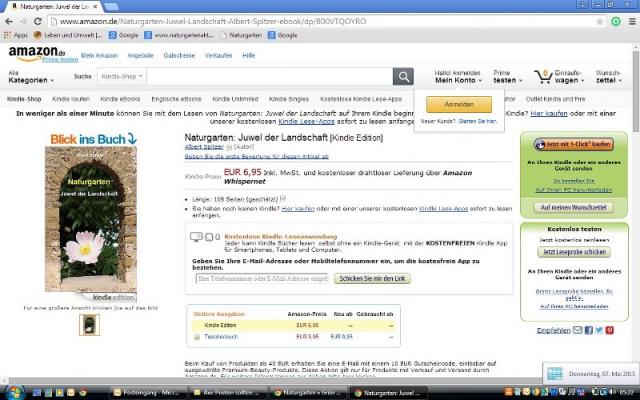The image size is (640, 400).
Task: Reload the page with refresh icon
Action: click(38, 21)
